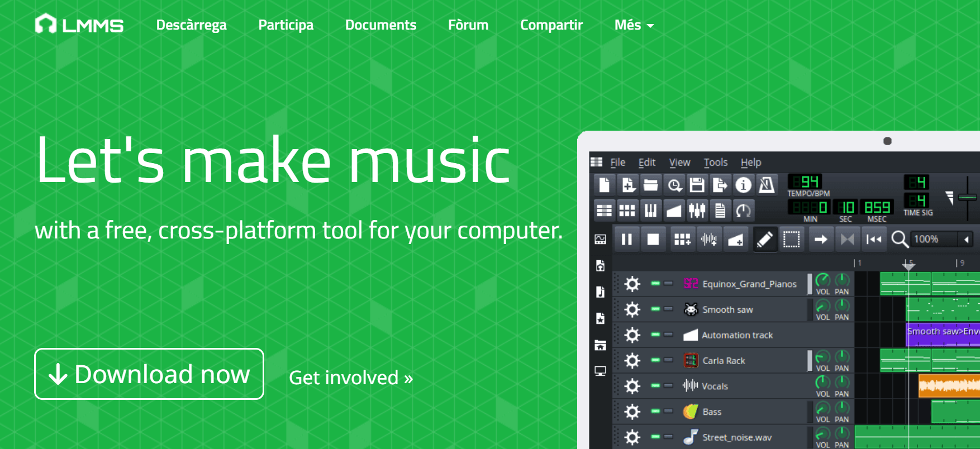The image size is (980, 449).
Task: Open the My Home sidebar icon
Action: coord(601,345)
